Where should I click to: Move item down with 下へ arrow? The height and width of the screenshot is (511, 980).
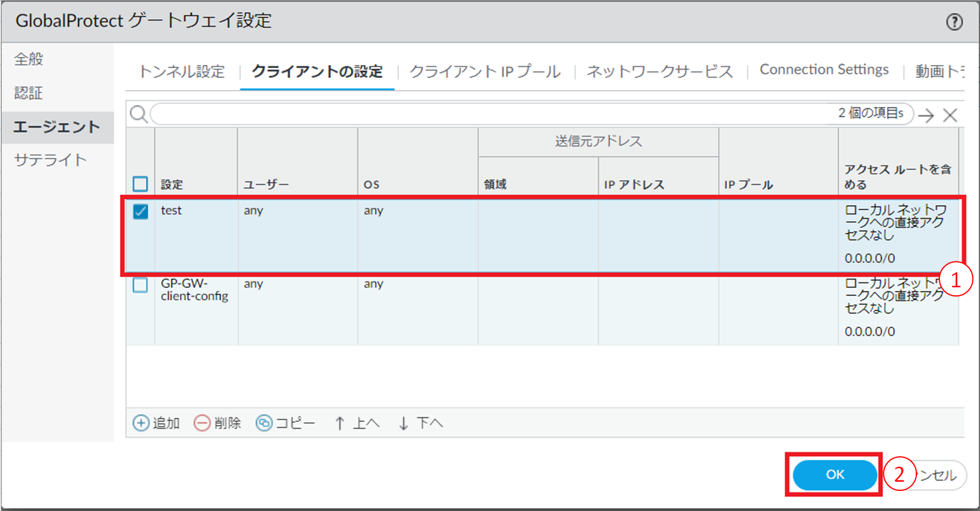pos(404,423)
